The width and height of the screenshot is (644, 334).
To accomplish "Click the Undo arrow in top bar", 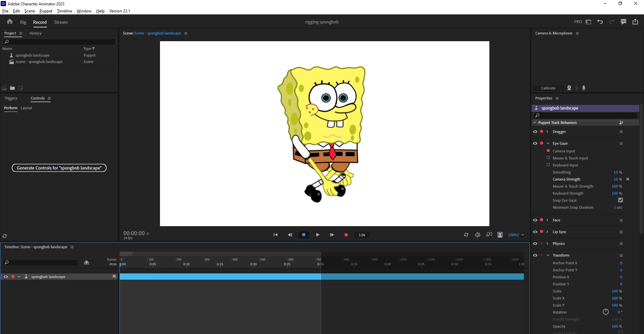I will [x=600, y=22].
